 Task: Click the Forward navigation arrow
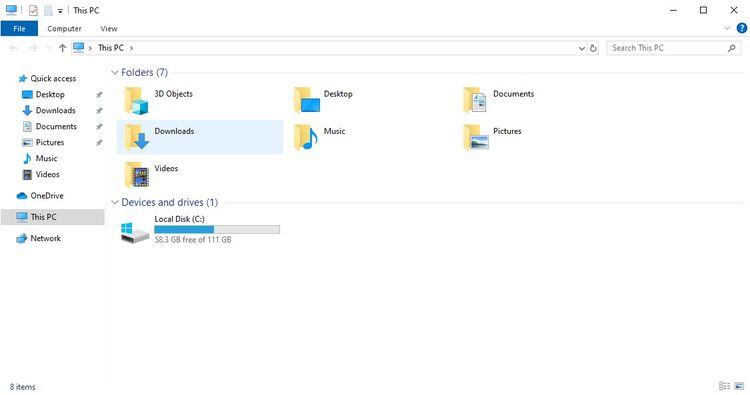(33, 48)
